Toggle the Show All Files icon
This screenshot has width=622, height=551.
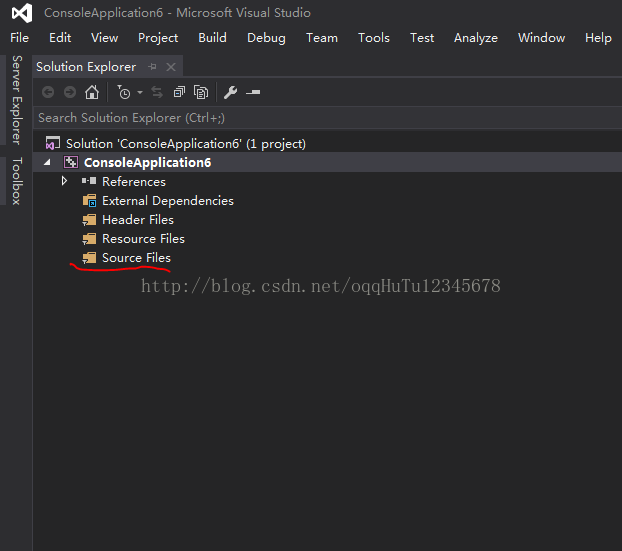tap(201, 92)
